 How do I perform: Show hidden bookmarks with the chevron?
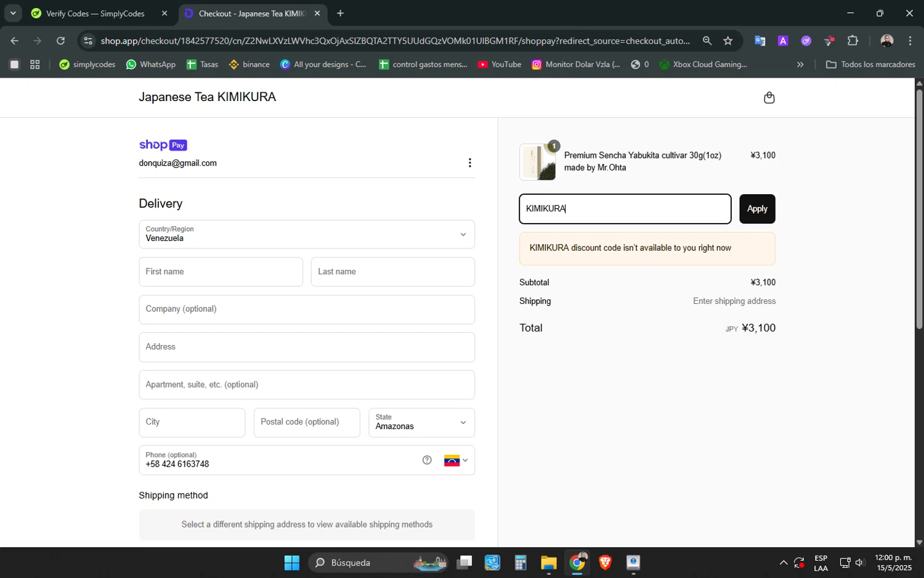click(x=800, y=64)
